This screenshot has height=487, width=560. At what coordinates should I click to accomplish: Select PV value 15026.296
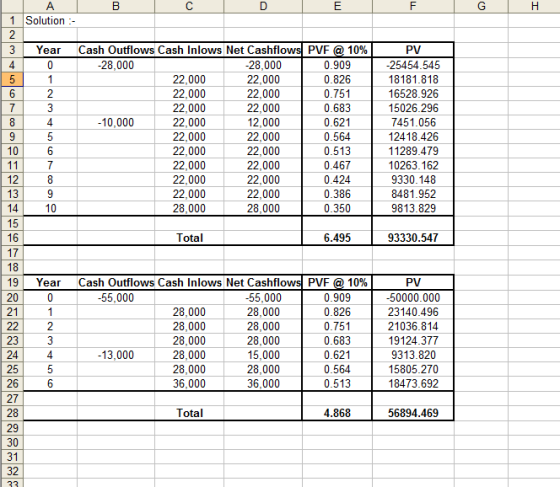413,108
